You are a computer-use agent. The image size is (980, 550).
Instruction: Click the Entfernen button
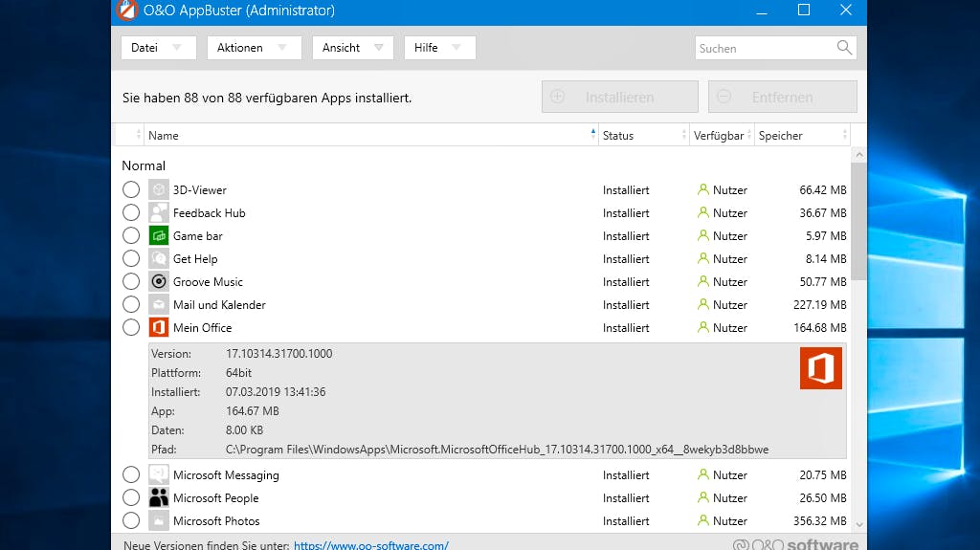783,97
